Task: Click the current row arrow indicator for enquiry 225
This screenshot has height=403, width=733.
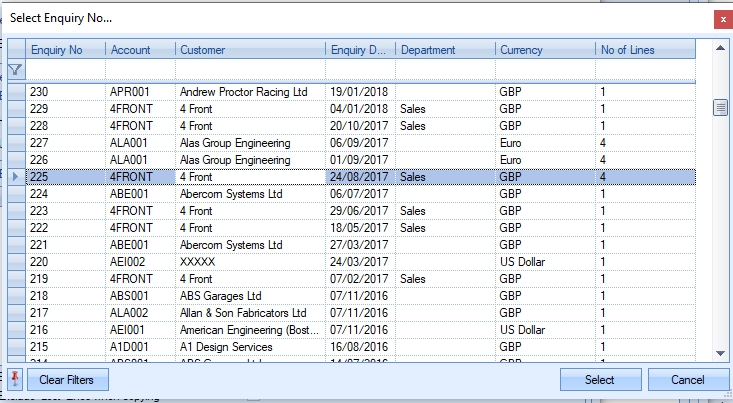Action: tap(16, 177)
